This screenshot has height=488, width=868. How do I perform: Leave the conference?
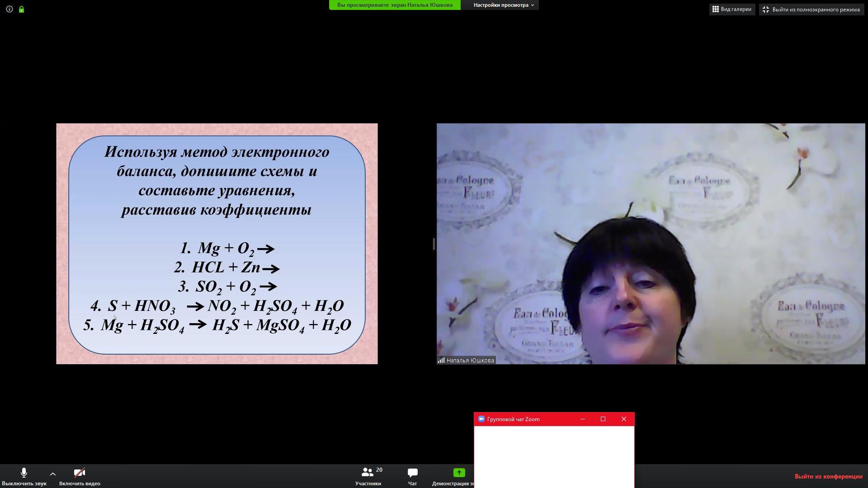pos(828,476)
